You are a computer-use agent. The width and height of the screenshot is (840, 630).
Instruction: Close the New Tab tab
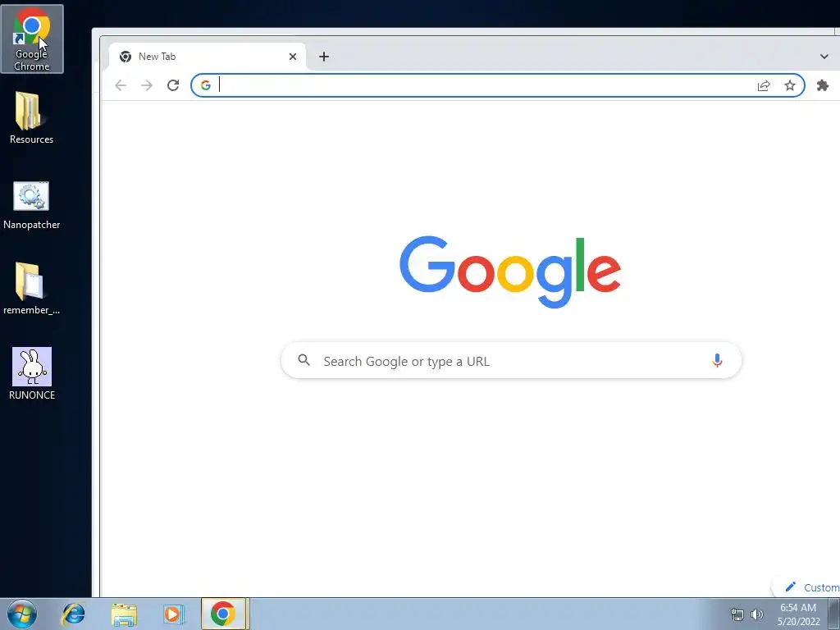293,57
